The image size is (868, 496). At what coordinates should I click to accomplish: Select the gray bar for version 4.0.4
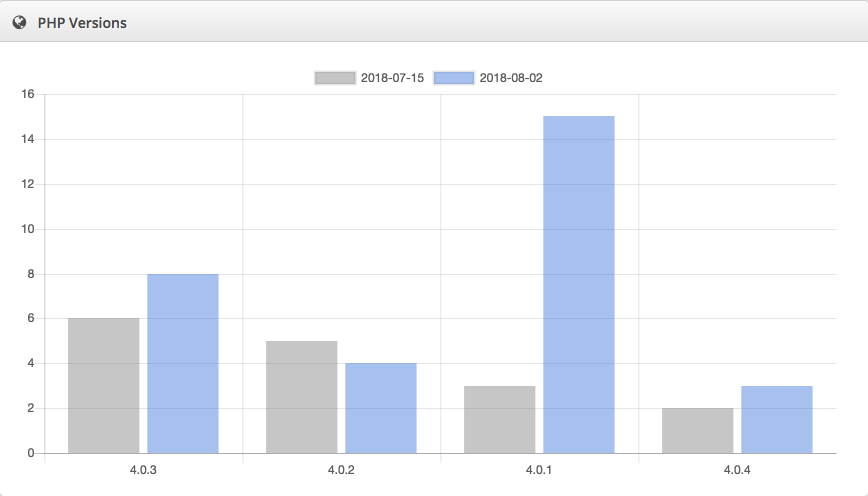(x=698, y=431)
